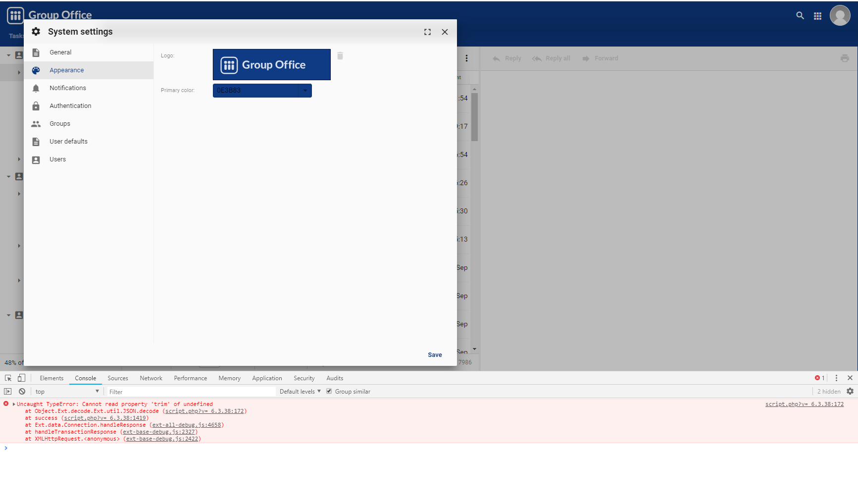Save the appearance settings

click(x=434, y=354)
